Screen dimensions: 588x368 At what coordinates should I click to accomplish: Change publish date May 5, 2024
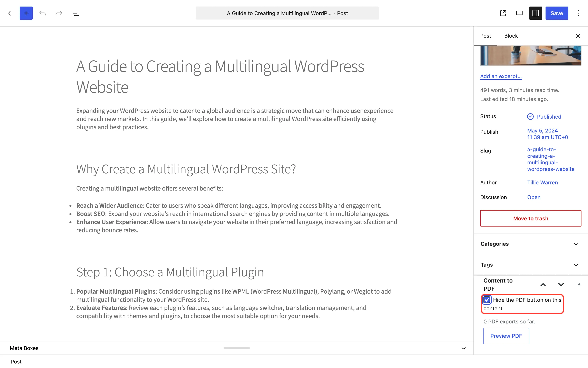click(x=547, y=134)
